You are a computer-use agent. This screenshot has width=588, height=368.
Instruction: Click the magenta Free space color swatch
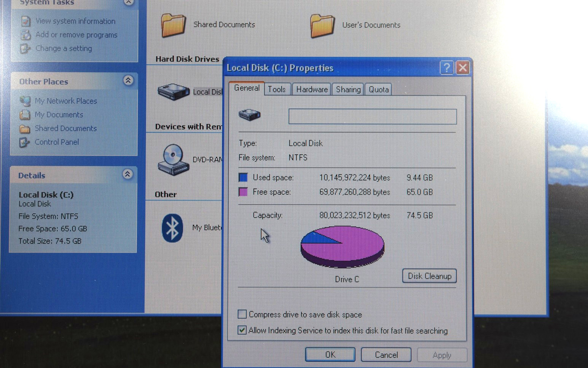tap(243, 192)
